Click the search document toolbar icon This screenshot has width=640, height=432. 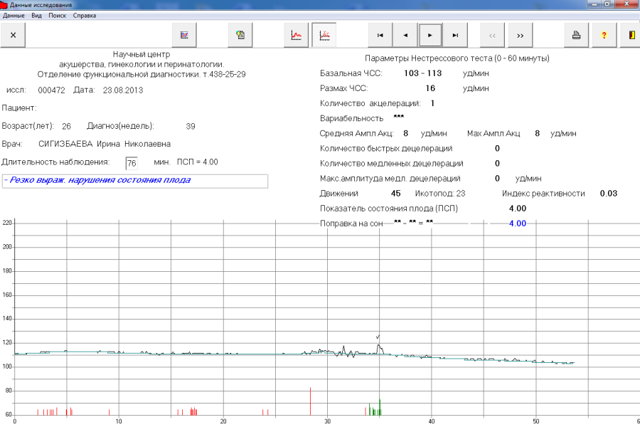[x=240, y=35]
